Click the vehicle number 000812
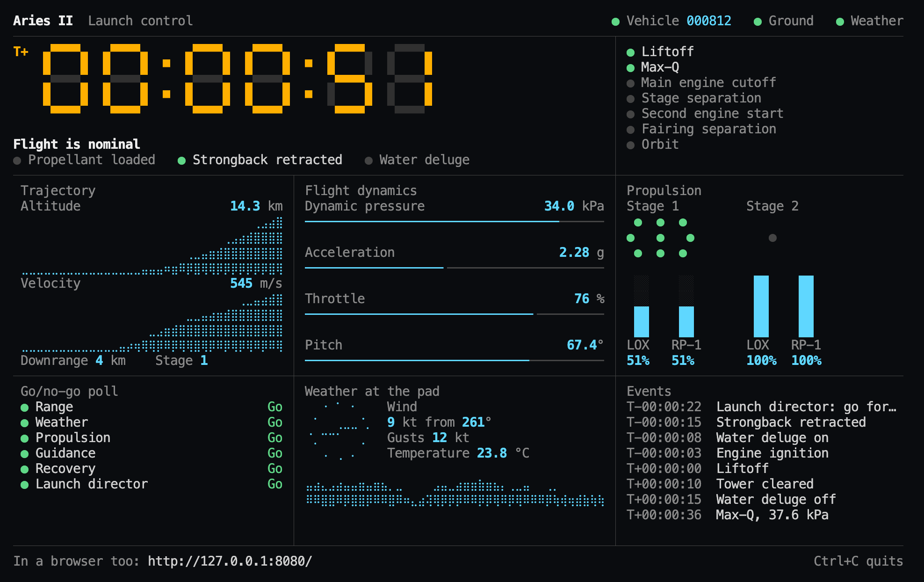The width and height of the screenshot is (924, 582). [x=709, y=21]
